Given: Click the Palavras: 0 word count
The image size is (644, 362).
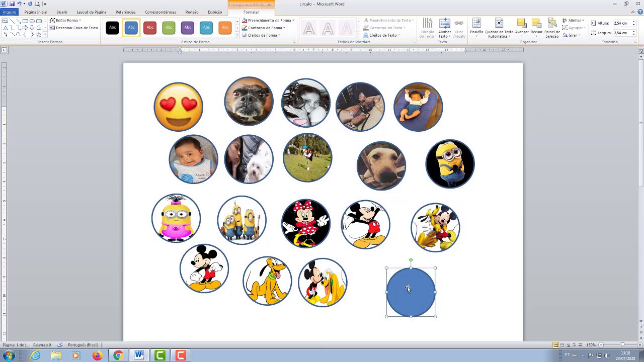Looking at the screenshot, I should 42,345.
